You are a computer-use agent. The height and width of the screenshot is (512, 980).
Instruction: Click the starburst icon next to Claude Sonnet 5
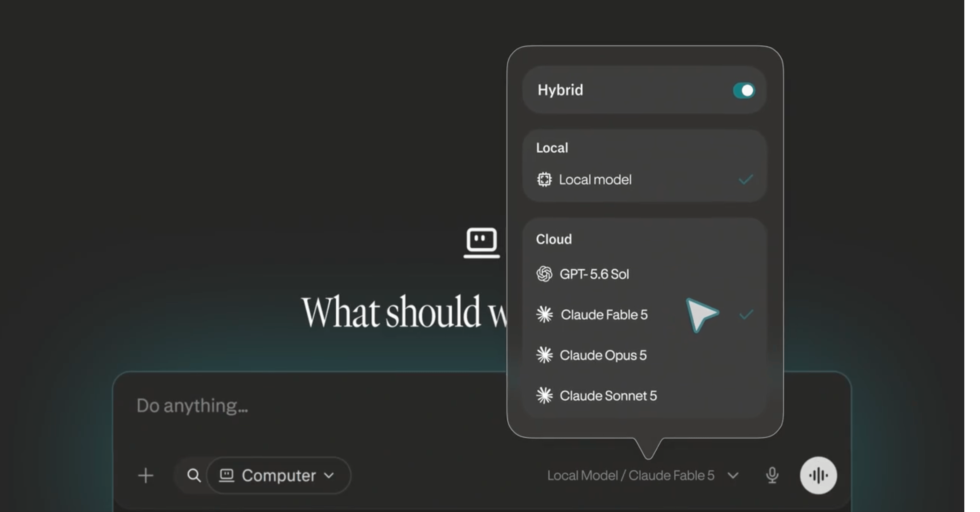click(544, 396)
